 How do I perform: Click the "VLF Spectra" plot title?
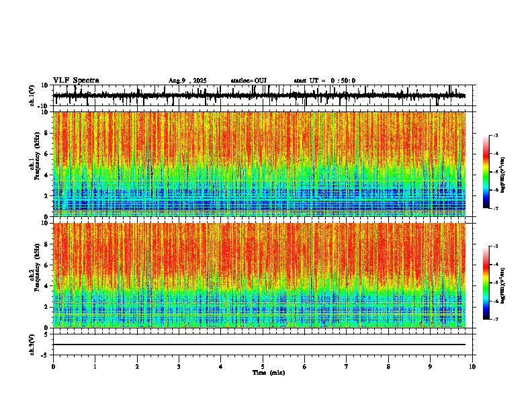[x=76, y=81]
